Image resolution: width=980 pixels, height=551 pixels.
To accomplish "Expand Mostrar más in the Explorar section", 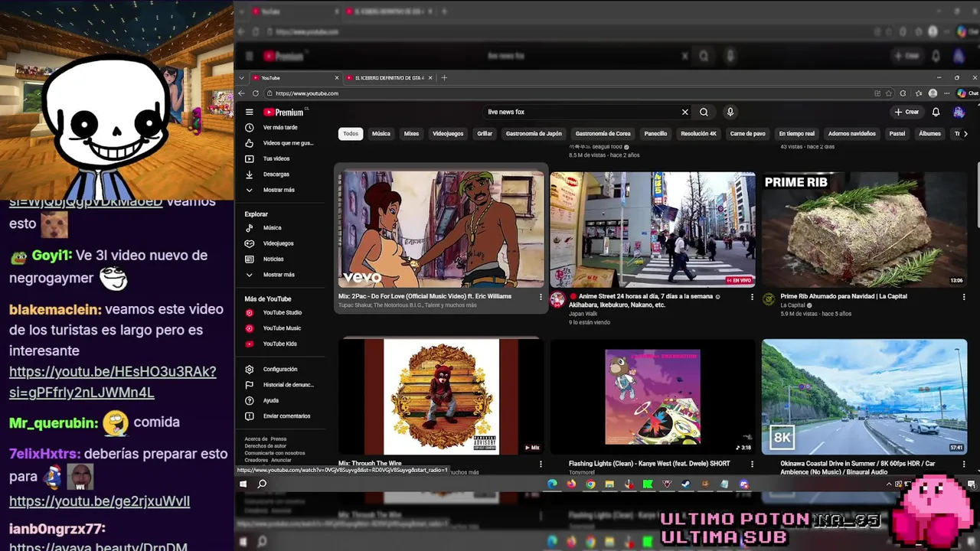I will pyautogui.click(x=279, y=275).
